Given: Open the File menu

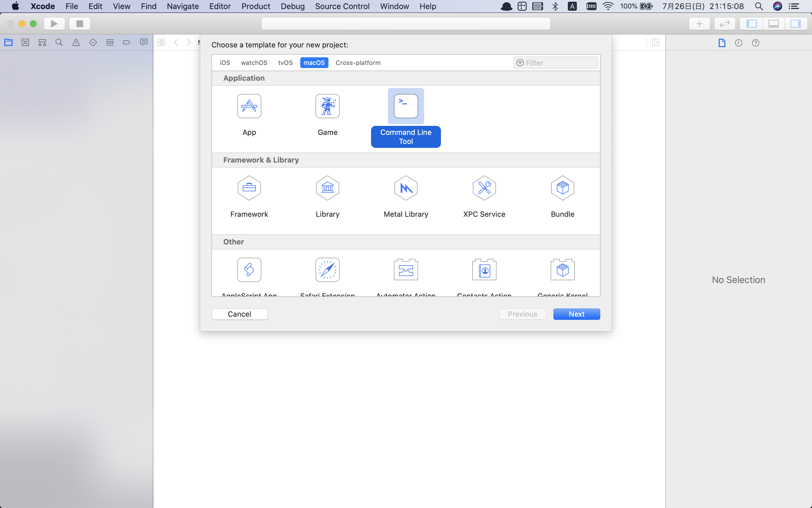Looking at the screenshot, I should click(72, 6).
